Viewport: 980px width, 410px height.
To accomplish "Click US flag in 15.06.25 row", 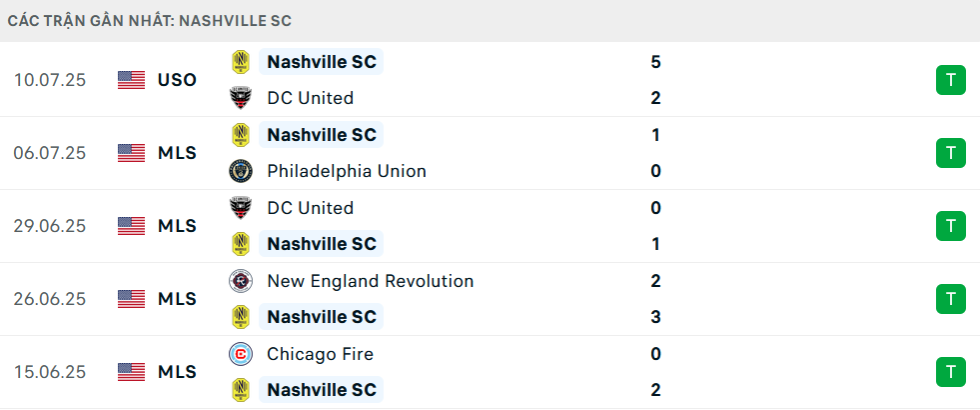I will [x=131, y=372].
